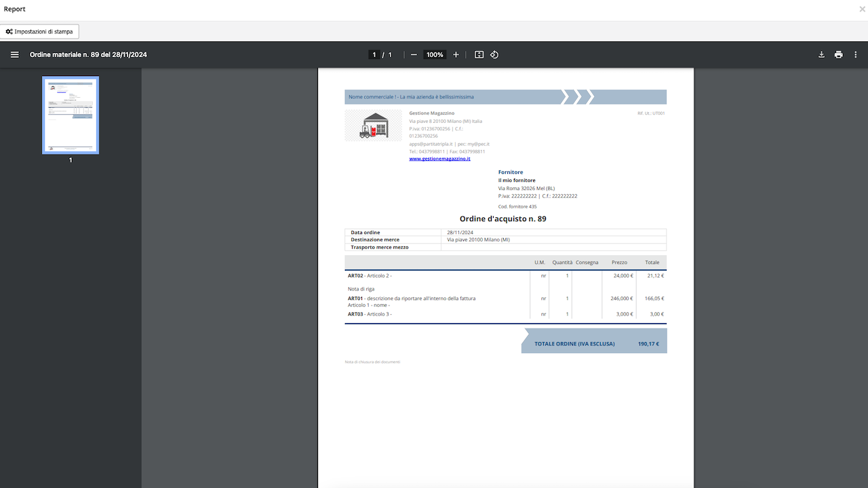
Task: Click the Fornitore heading
Action: (511, 172)
